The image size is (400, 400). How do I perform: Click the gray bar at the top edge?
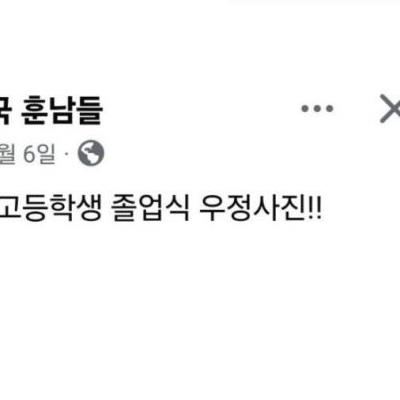(315, 1)
